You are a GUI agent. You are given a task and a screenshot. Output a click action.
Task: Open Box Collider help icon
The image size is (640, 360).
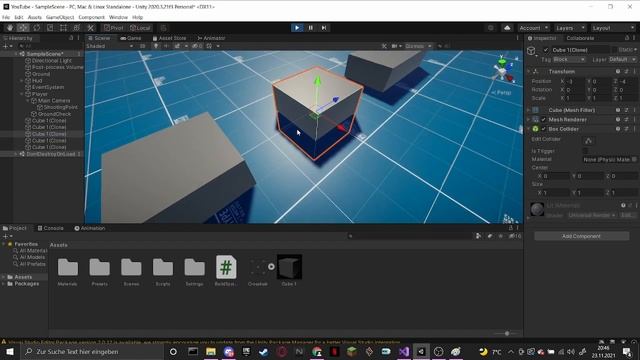pos(618,129)
